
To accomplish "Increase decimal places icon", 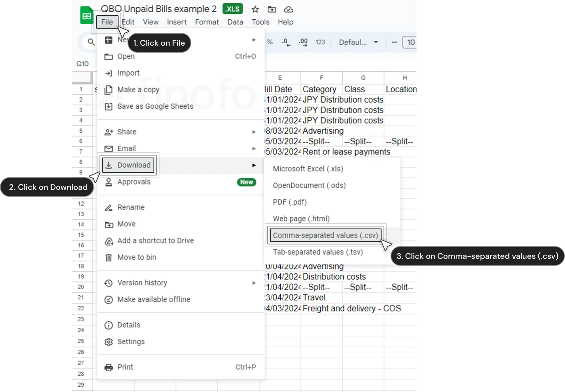I will click(x=303, y=42).
